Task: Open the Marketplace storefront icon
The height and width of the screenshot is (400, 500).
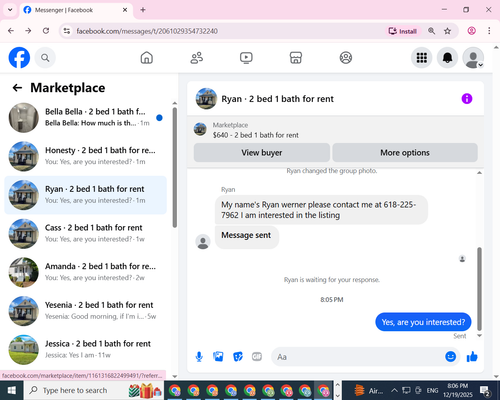Action: [x=296, y=58]
